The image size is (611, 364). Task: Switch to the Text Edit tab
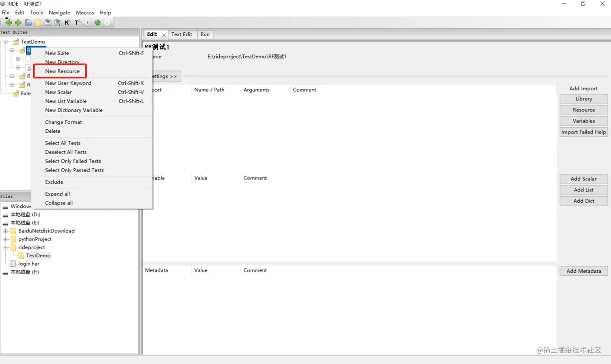[x=181, y=34]
